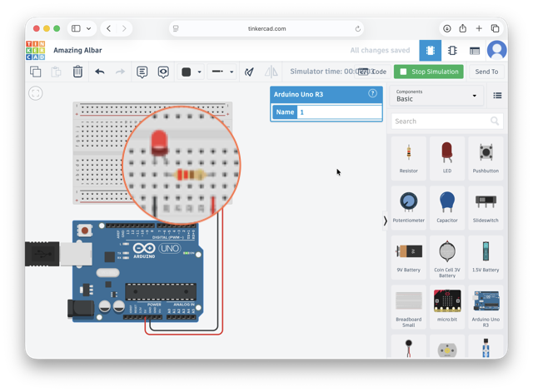Image resolution: width=533 pixels, height=392 pixels.
Task: Select the Potentiometer component
Action: [x=409, y=206]
